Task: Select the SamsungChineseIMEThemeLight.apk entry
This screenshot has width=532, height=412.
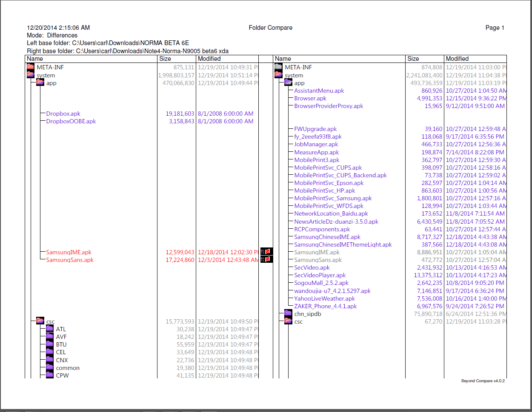Action: click(x=343, y=244)
